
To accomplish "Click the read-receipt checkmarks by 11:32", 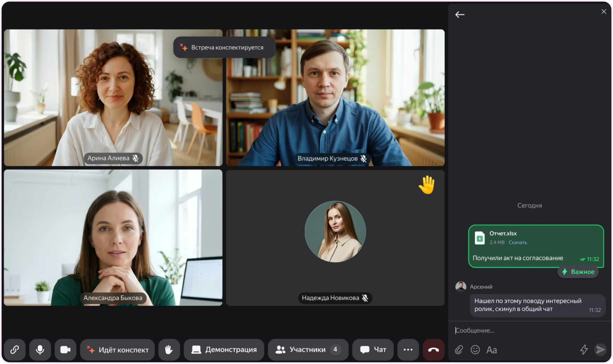I will coord(582,259).
